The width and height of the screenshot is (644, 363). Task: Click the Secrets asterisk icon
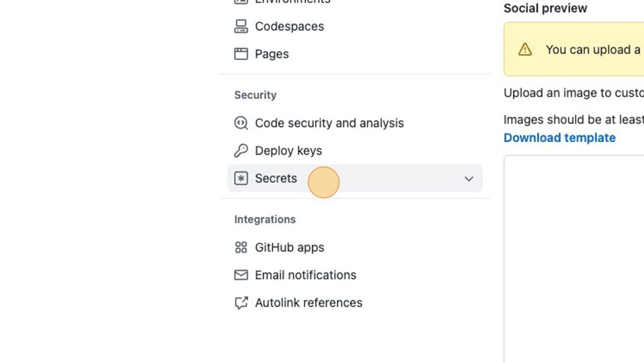pyautogui.click(x=241, y=178)
